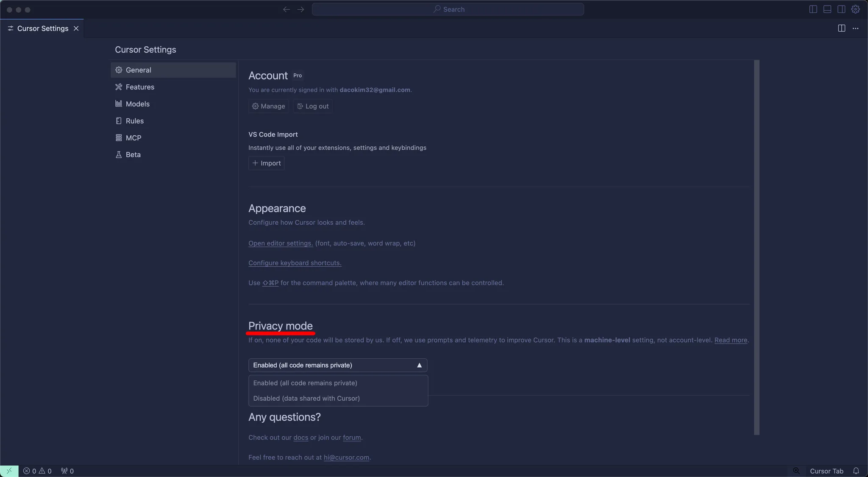Choose Enabled (all code remains private) option
Image resolution: width=868 pixels, height=477 pixels.
tap(305, 383)
